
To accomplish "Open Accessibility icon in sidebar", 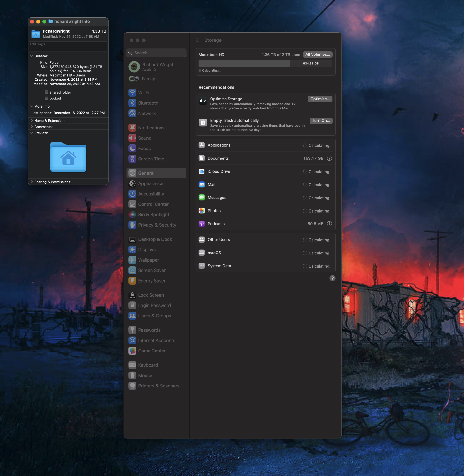I will (x=132, y=194).
